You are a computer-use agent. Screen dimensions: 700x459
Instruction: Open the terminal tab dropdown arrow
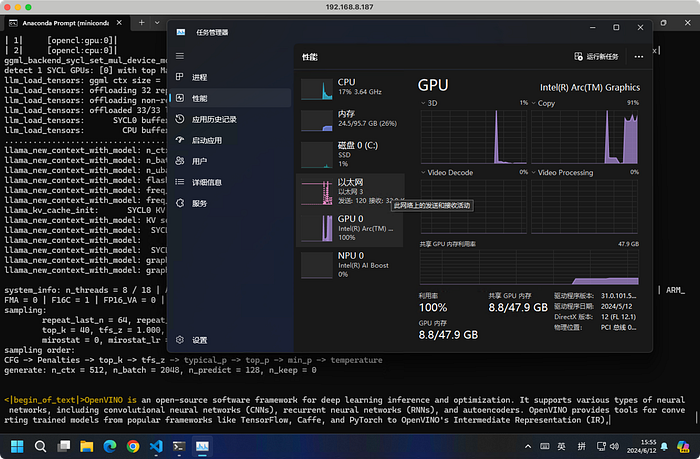click(x=157, y=22)
